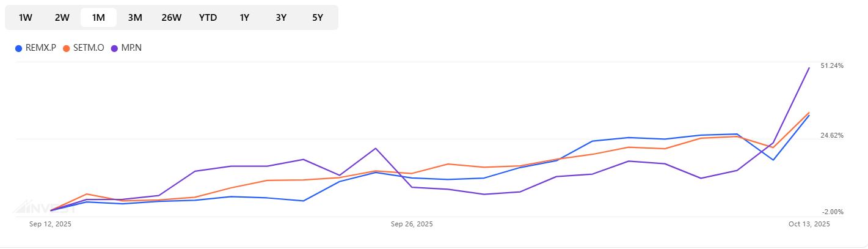Click the 24.62% y-axis label
Screen dimensions: 868x249
point(832,136)
